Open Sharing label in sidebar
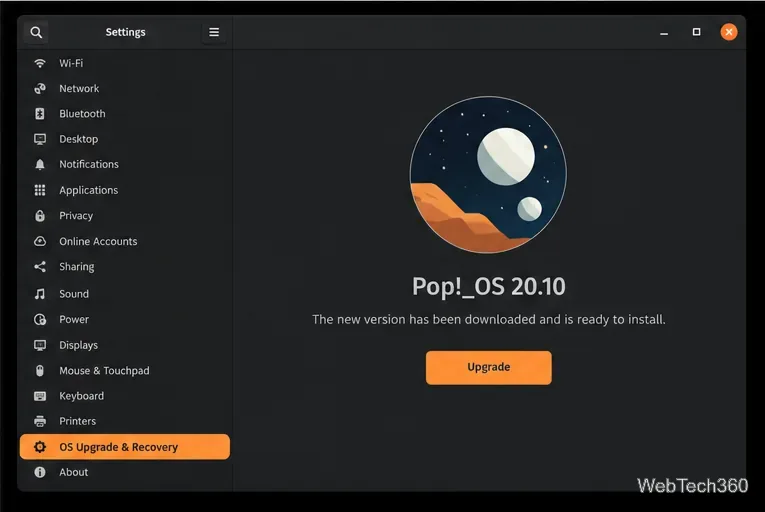765x512 pixels. coord(77,267)
